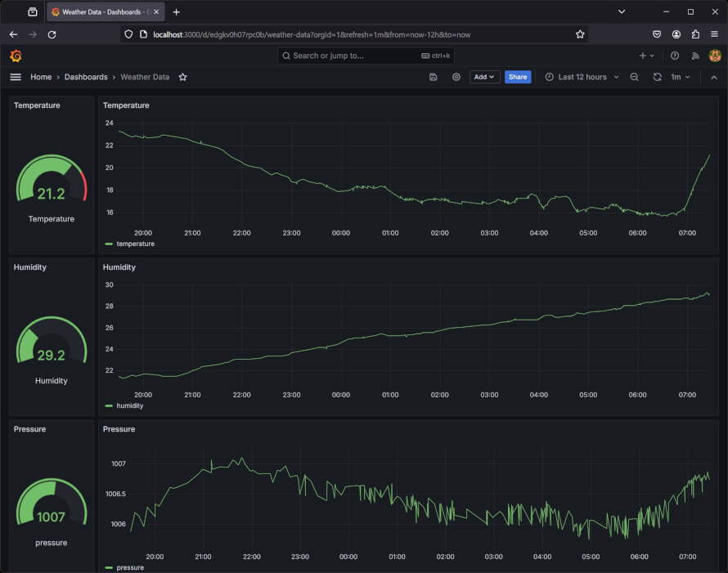728x573 pixels.
Task: Open the Firefox account icon
Action: point(676,34)
